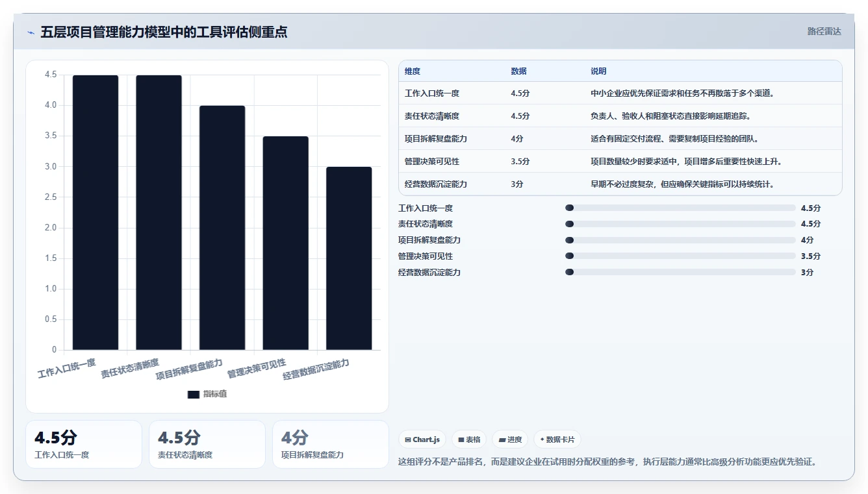The height and width of the screenshot is (494, 868).
Task: Click the 责任状态清晰度 bar in the chart
Action: click(x=159, y=212)
